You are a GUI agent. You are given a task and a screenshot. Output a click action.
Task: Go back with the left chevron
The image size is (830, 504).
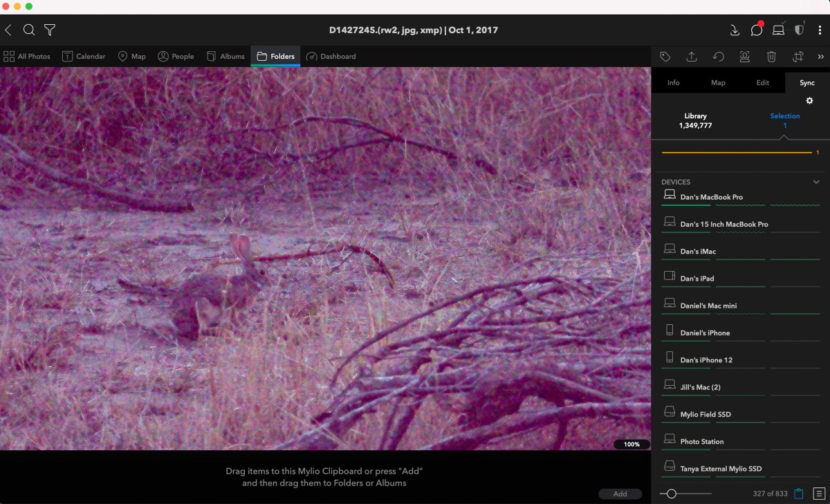8,30
